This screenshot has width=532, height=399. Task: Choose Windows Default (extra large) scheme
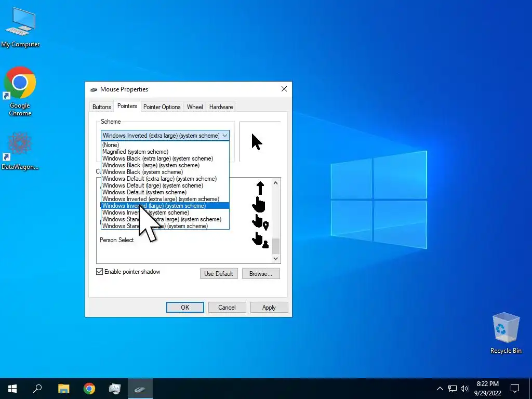[x=165, y=179]
